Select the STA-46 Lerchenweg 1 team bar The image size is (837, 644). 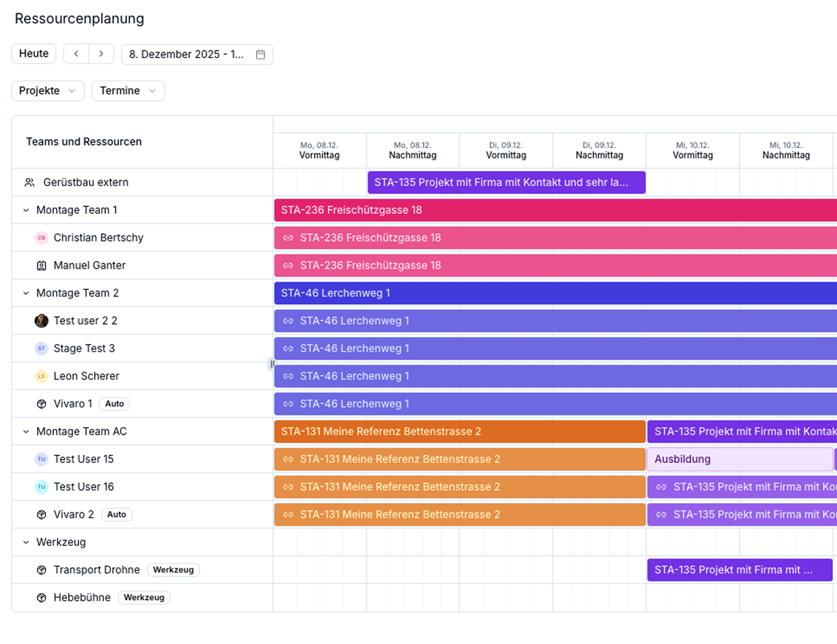click(552, 293)
